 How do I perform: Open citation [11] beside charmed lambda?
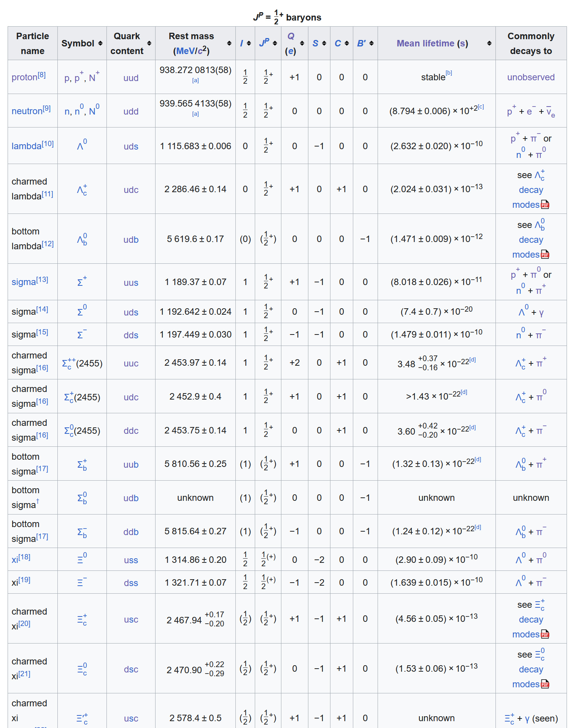pyautogui.click(x=48, y=194)
